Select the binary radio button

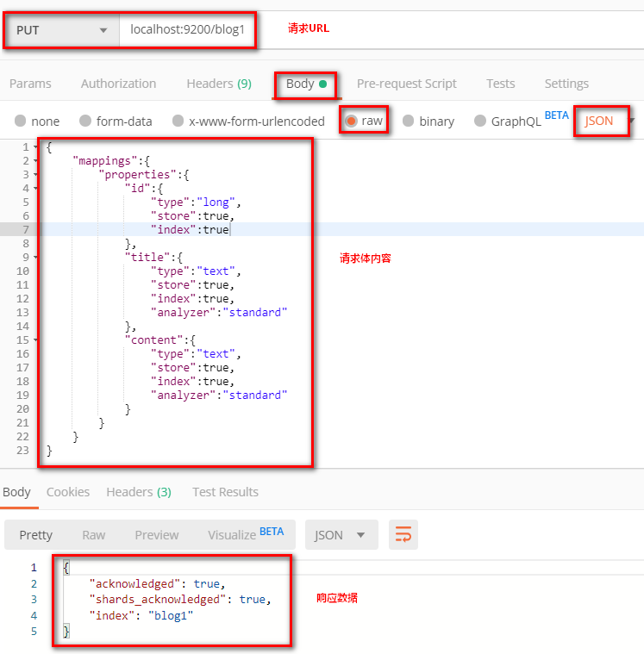pos(408,121)
